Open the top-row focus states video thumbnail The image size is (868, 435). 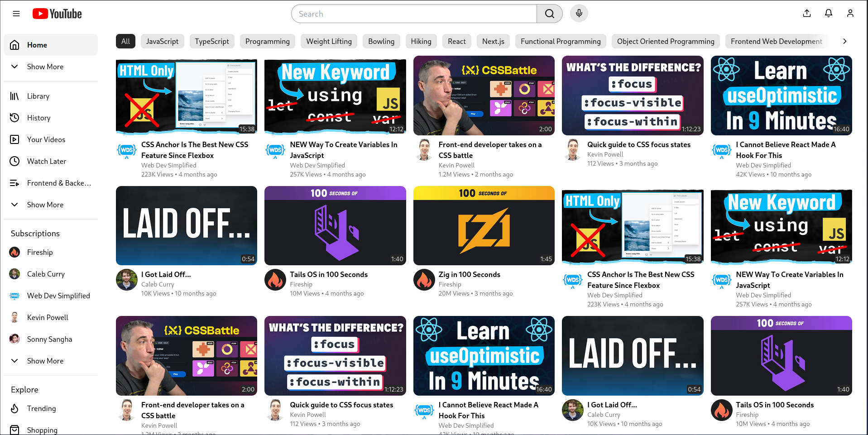tap(633, 96)
